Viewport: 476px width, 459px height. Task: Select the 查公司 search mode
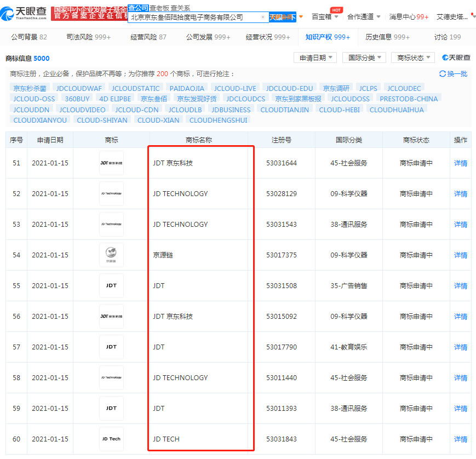138,8
